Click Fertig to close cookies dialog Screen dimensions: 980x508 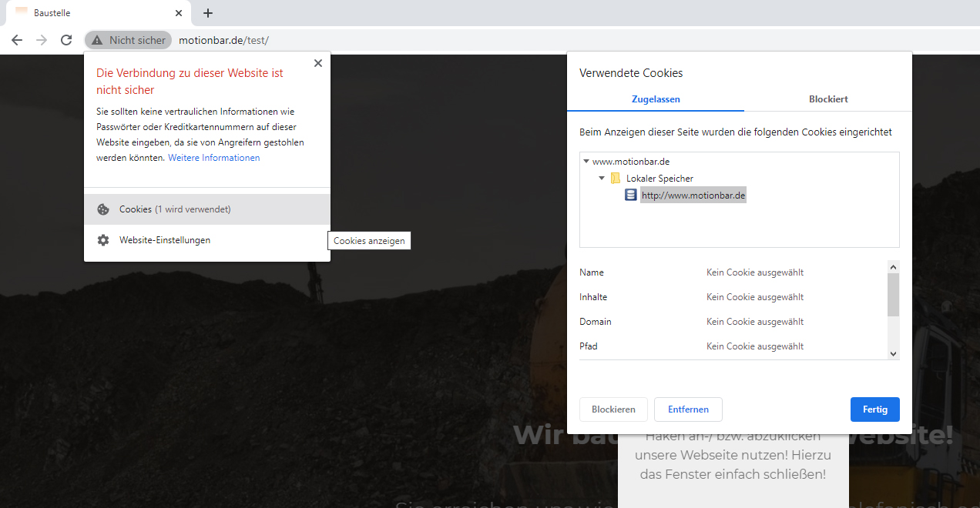[874, 409]
